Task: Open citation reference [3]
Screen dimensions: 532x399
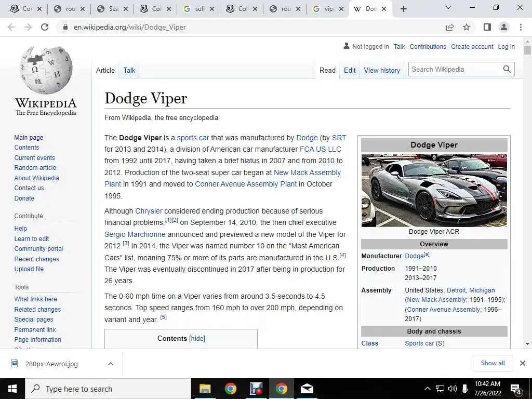Action: (x=126, y=243)
